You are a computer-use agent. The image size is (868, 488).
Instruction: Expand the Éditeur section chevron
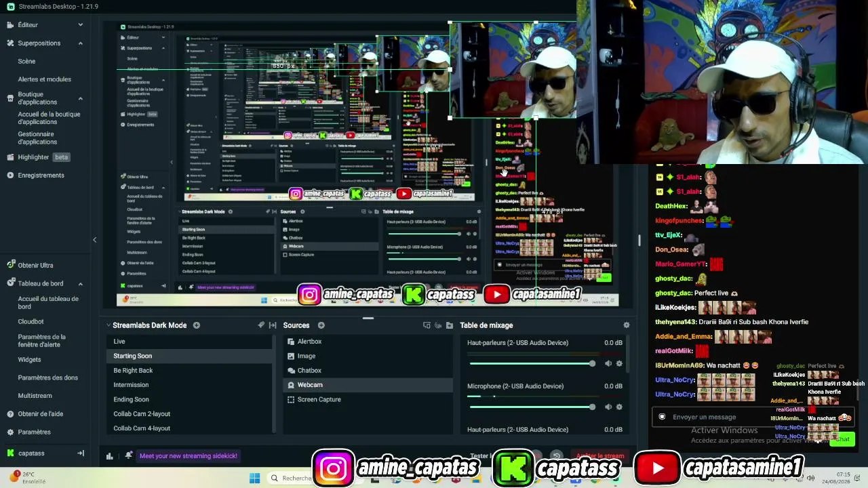click(81, 25)
